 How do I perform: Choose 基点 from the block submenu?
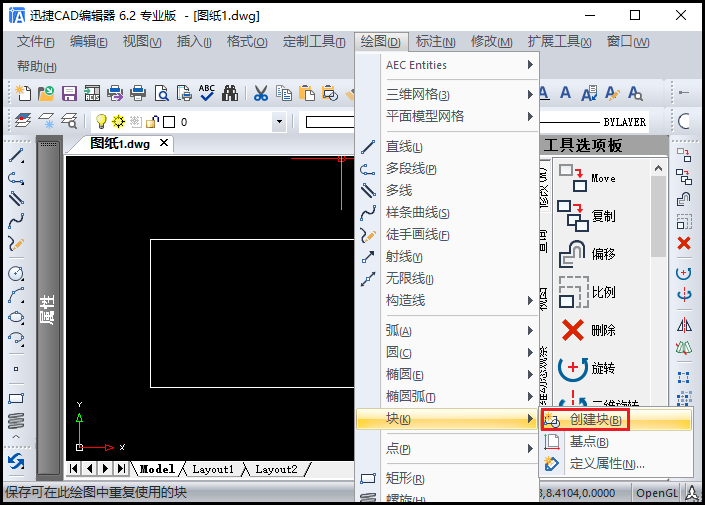pyautogui.click(x=616, y=442)
